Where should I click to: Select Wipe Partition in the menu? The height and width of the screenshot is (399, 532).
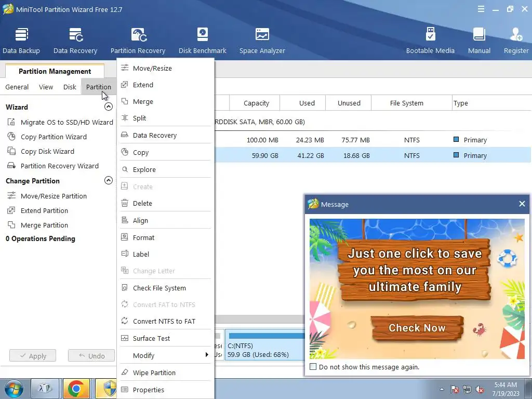[x=165, y=373]
